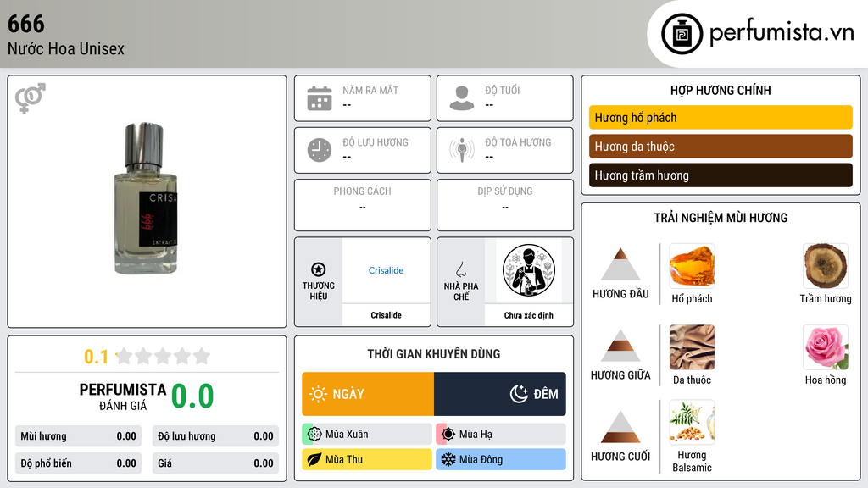The image size is (868, 488).
Task: Click the 666 perfume title
Action: 26,24
